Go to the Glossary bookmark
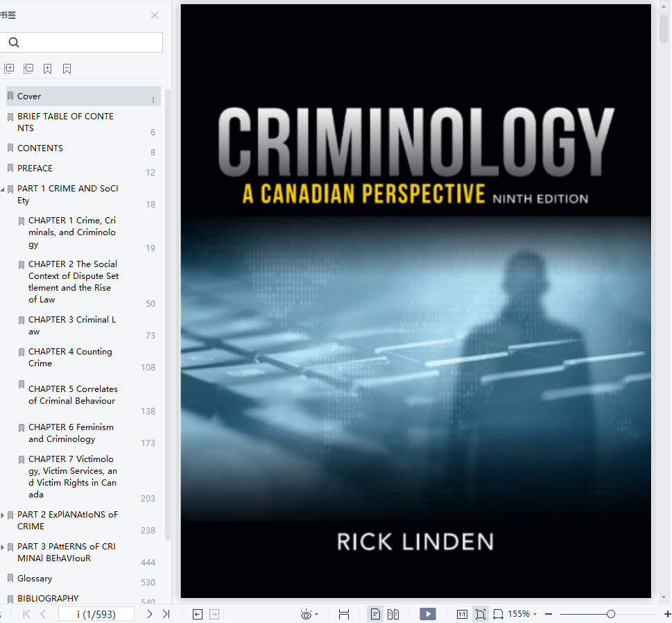 (x=34, y=579)
